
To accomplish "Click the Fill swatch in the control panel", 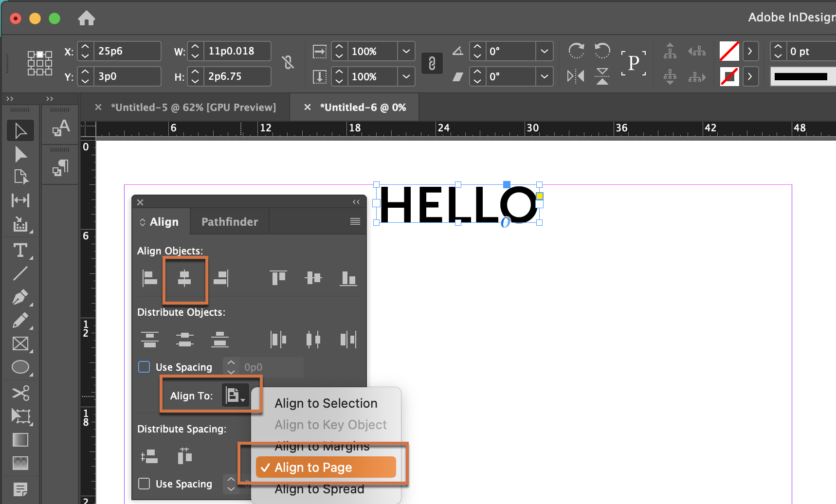I will [729, 51].
